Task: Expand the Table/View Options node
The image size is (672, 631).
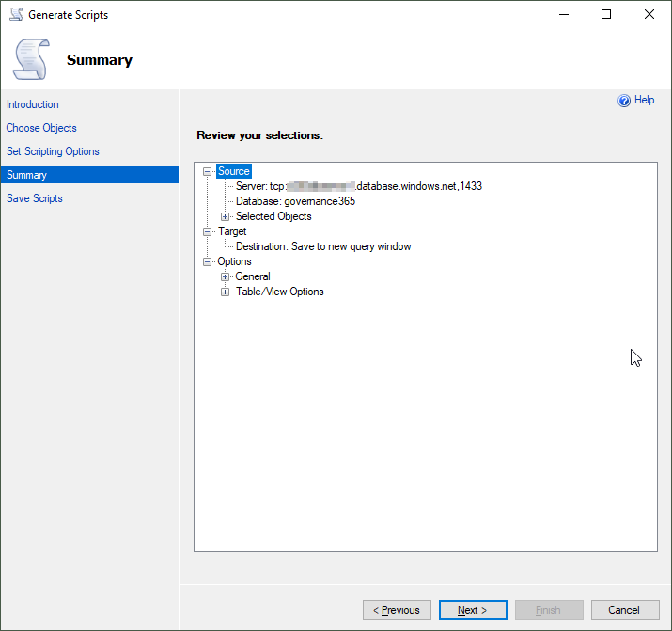Action: (226, 292)
